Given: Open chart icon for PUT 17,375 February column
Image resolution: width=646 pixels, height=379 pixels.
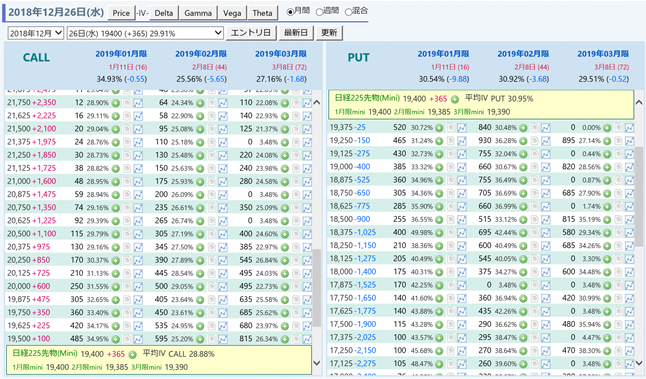Looking at the screenshot, I should tap(545, 338).
